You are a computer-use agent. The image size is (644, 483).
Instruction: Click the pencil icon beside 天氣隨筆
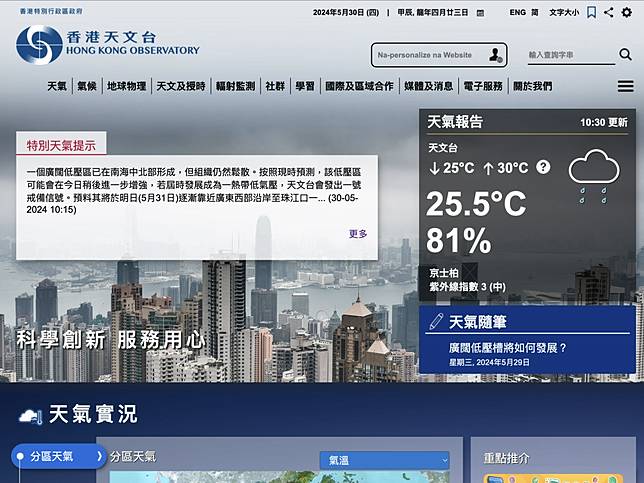pos(435,321)
